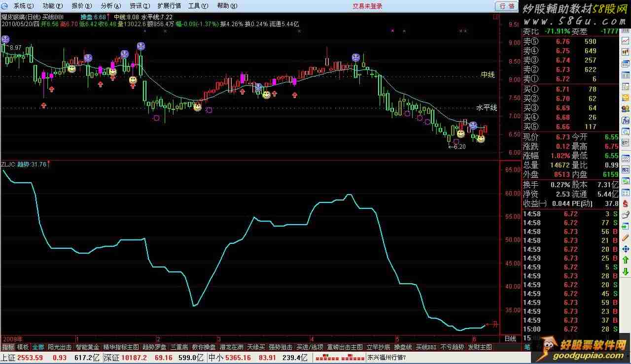Click the info window icon below candlestick icon
Viewport: 631px width, 364px height.
pyautogui.click(x=625, y=63)
